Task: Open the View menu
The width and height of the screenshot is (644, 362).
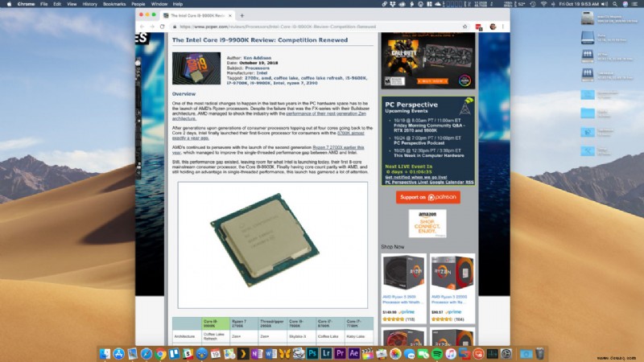Action: (x=72, y=4)
